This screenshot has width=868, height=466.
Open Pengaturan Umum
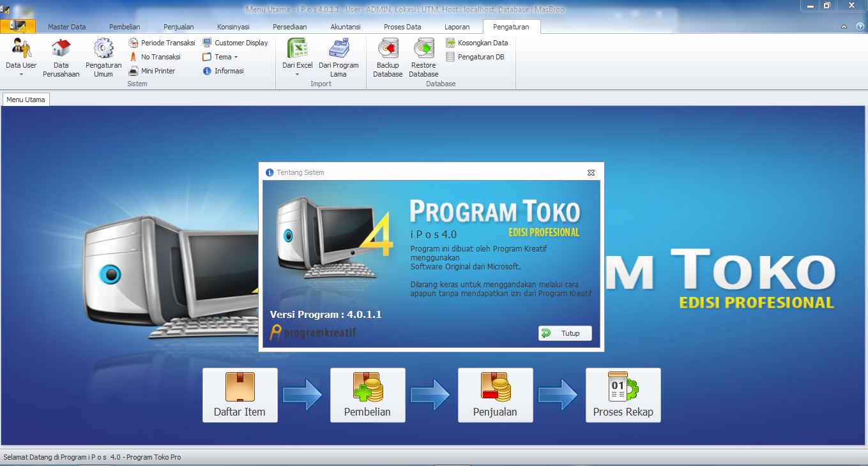click(x=102, y=56)
